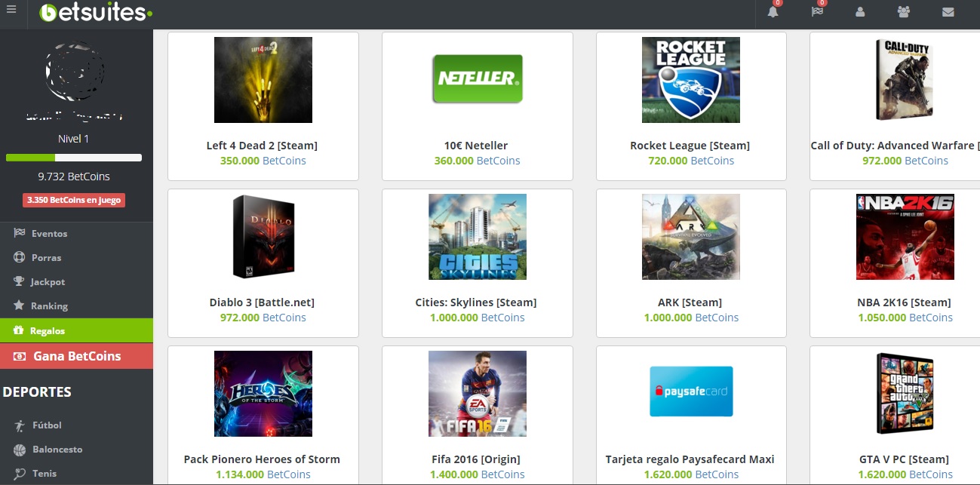Open the Heroes of the Storm image
The image size is (980, 485).
pyautogui.click(x=263, y=394)
